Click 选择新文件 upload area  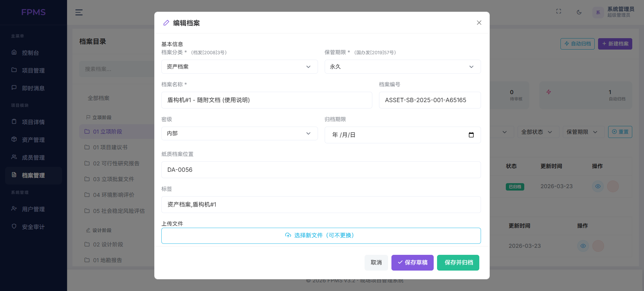(x=321, y=235)
